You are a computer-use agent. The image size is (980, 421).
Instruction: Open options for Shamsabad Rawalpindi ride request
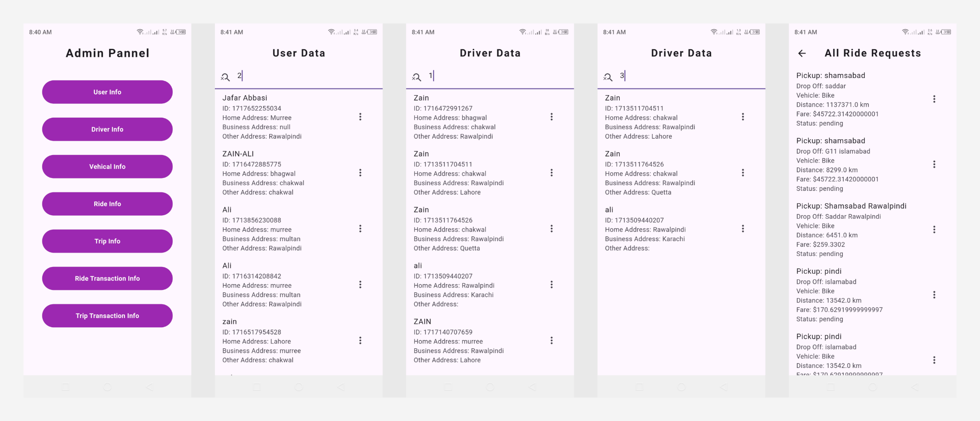click(x=934, y=230)
